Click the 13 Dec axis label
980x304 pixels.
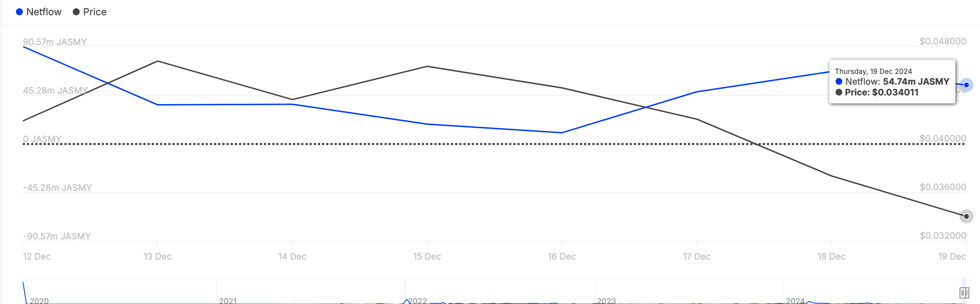158,256
